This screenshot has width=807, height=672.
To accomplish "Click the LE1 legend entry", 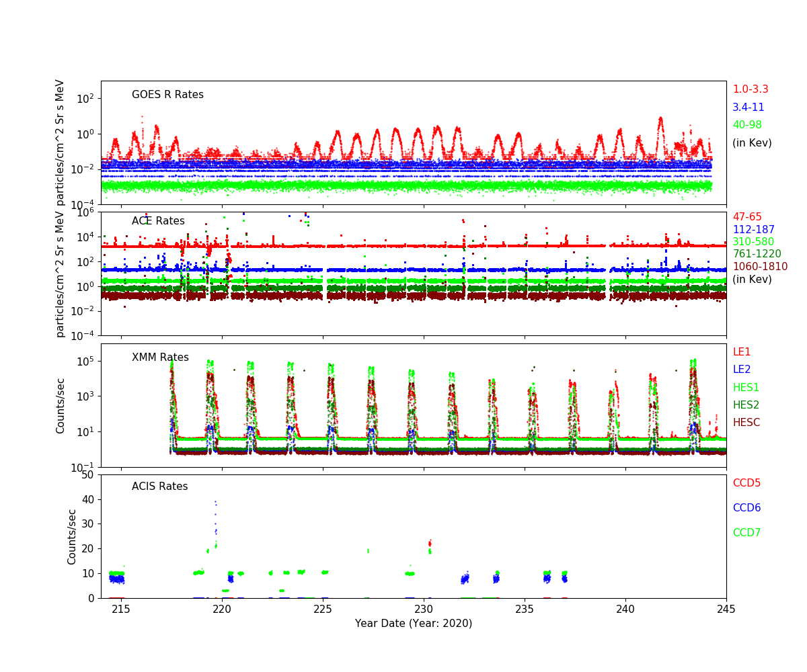I will coord(742,352).
